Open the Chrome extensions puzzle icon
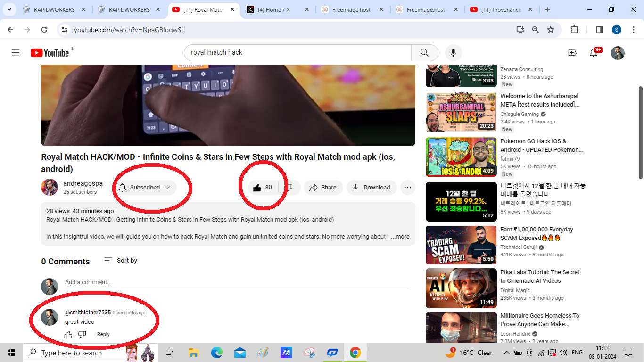Viewport: 644px width, 362px height. coord(574,30)
